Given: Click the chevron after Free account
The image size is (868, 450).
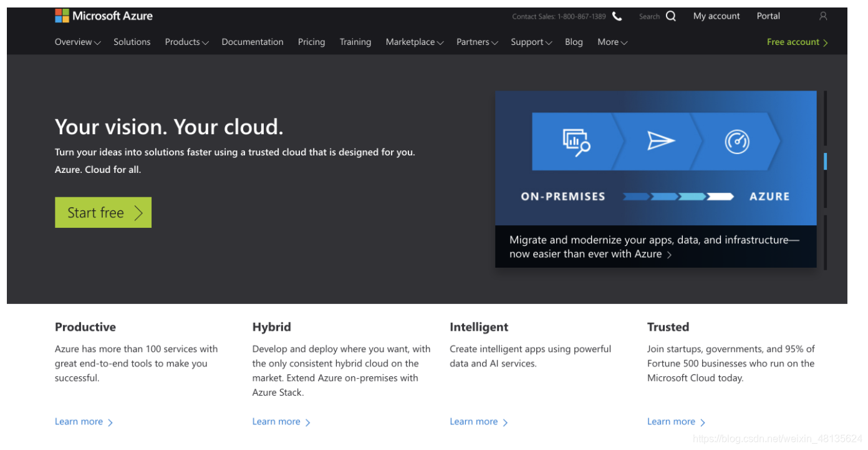Looking at the screenshot, I should [x=826, y=42].
